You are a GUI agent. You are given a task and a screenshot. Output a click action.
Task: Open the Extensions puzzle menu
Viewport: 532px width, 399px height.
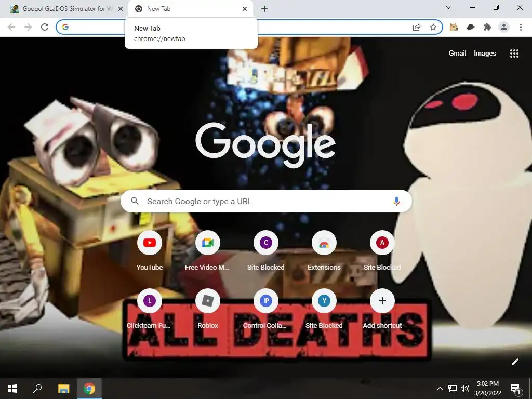point(487,27)
